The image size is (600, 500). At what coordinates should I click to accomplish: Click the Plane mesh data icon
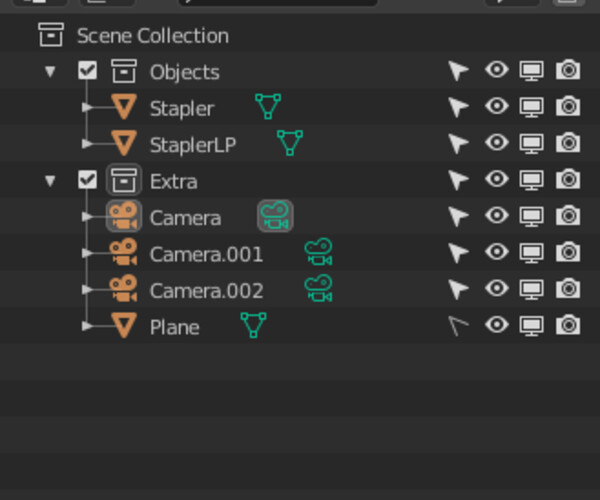[x=253, y=325]
